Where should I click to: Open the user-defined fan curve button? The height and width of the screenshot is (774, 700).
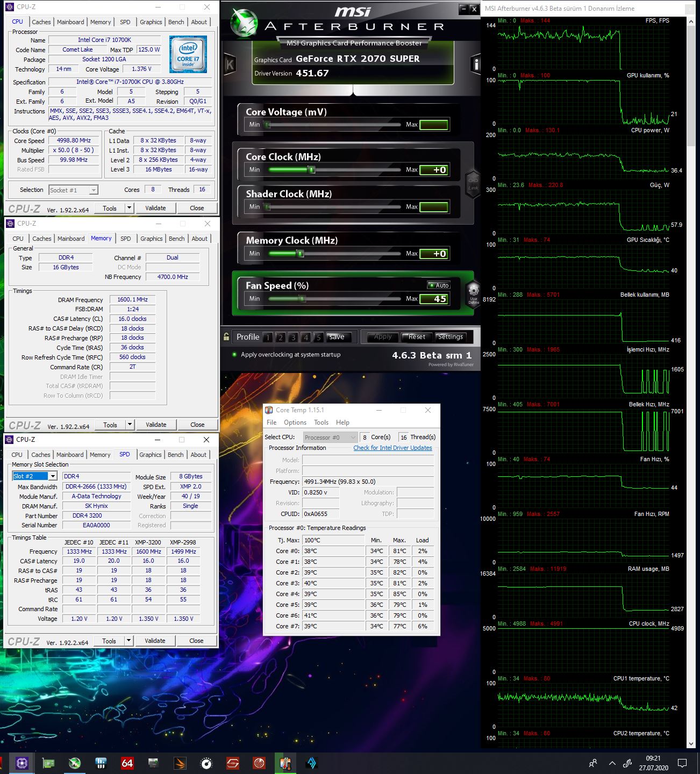pos(473,295)
